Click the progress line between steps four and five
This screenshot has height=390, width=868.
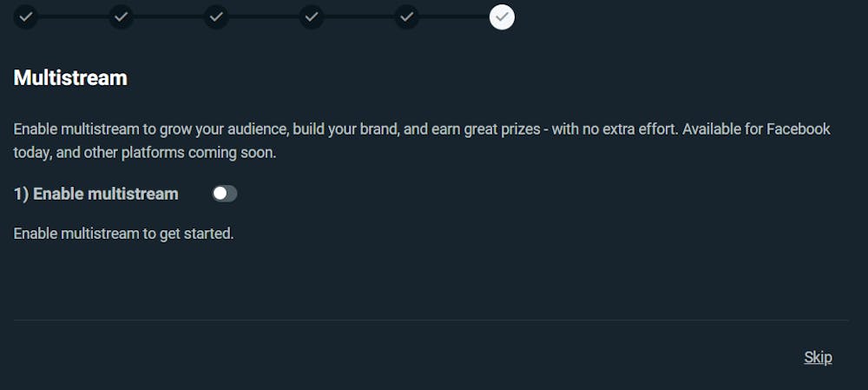358,17
